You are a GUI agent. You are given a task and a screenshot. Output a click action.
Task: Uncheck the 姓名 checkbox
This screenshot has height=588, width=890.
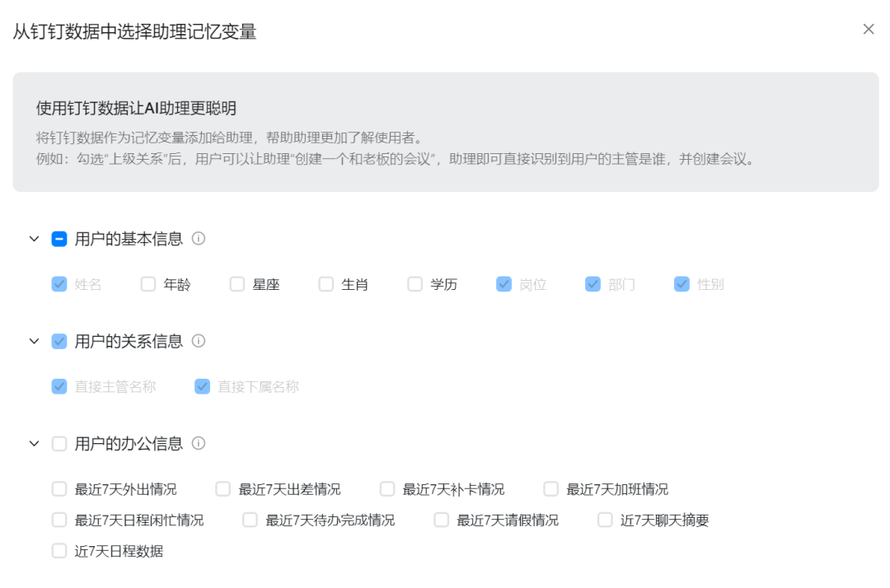(x=59, y=284)
